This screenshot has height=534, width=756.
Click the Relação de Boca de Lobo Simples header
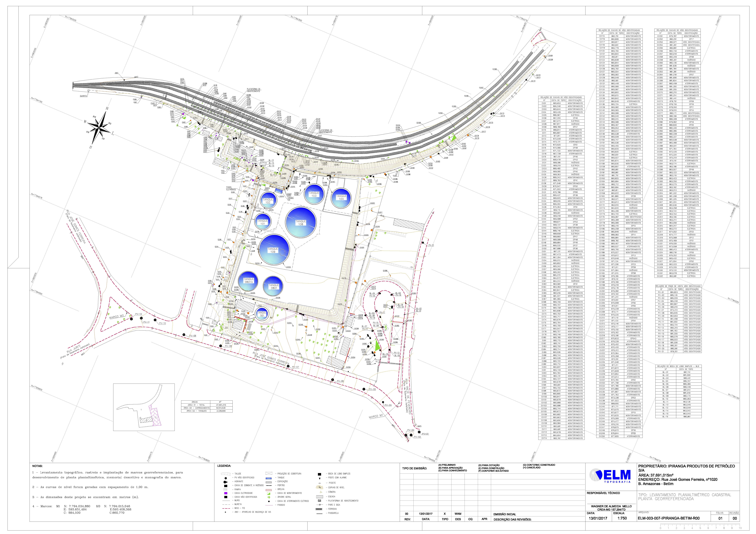[x=679, y=366]
